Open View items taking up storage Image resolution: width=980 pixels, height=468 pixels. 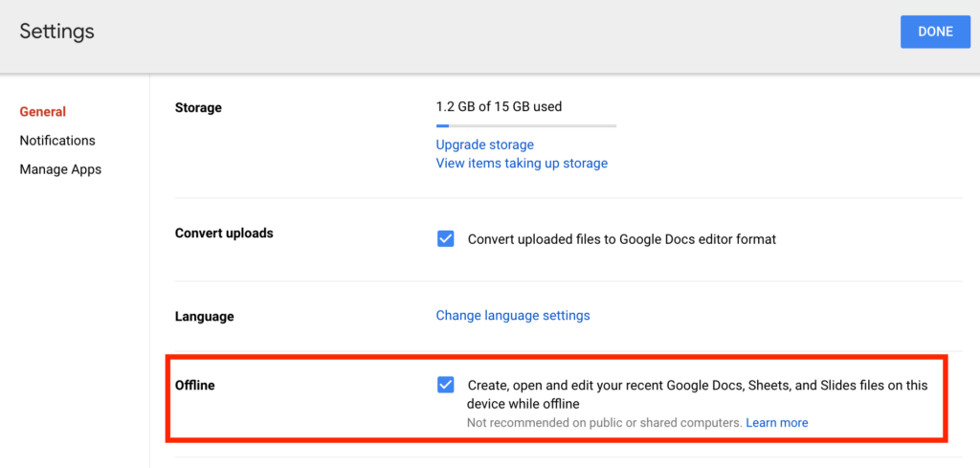click(x=522, y=164)
